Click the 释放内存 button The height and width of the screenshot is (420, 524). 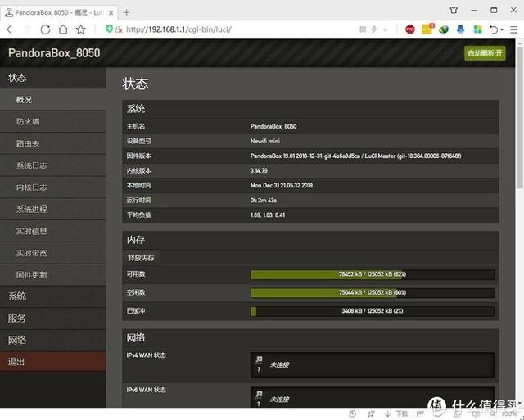pos(141,258)
